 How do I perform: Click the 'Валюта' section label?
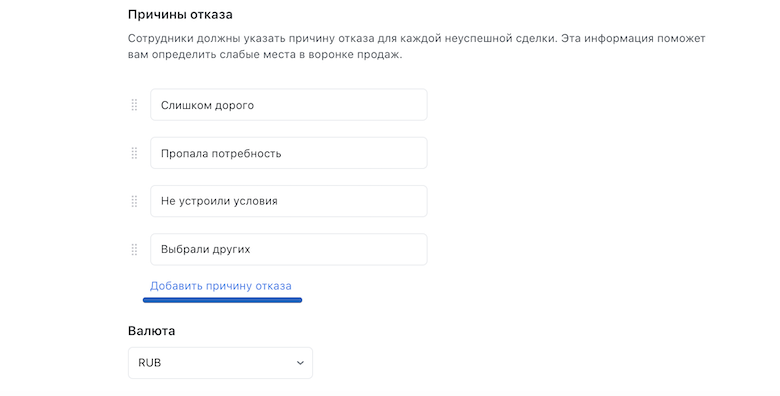(151, 331)
